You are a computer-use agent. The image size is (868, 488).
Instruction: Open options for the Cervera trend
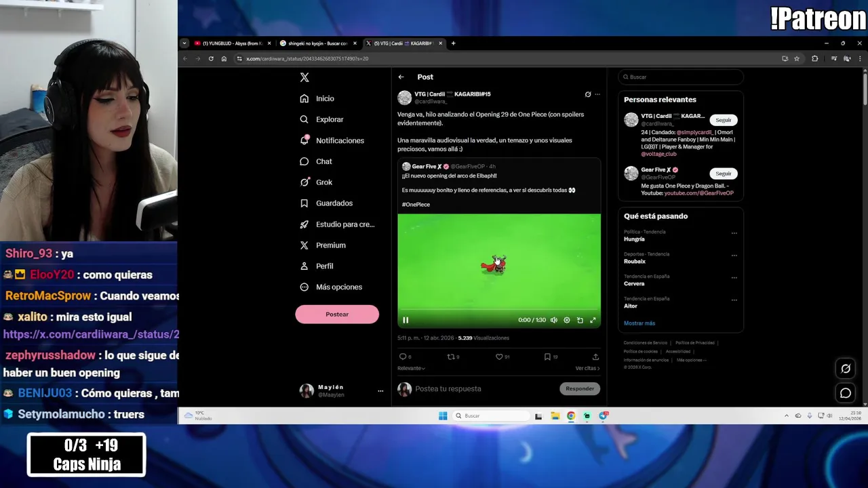point(734,278)
